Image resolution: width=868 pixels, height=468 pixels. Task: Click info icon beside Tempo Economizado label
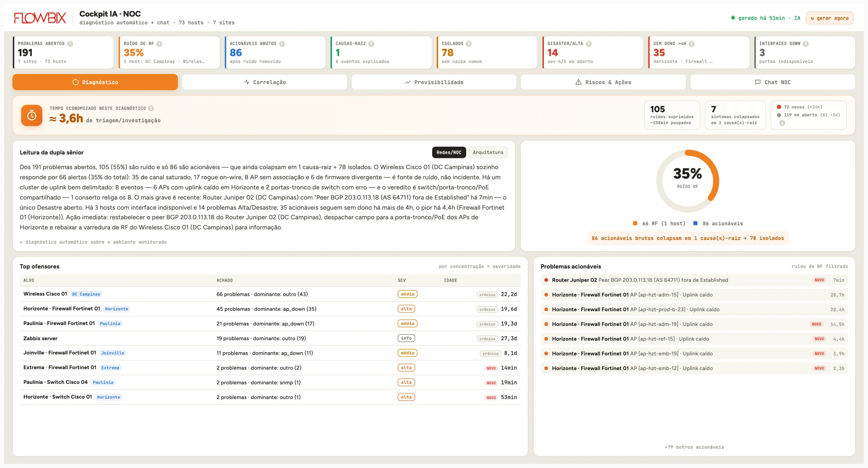tap(151, 108)
